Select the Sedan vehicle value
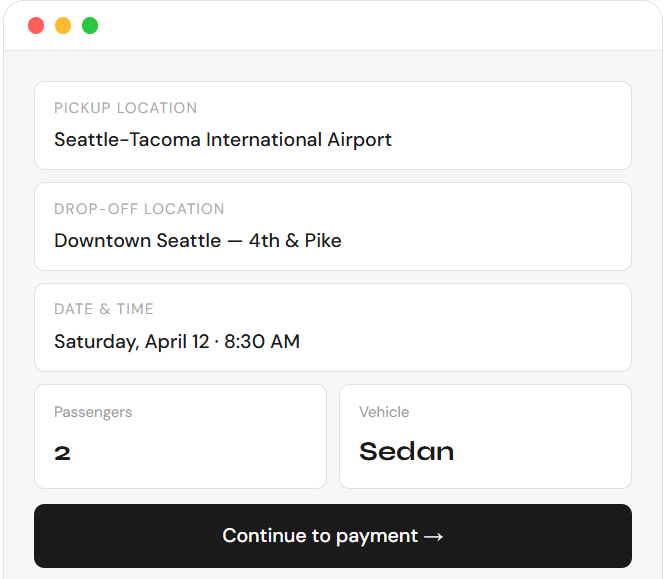This screenshot has width=670, height=579. 406,452
